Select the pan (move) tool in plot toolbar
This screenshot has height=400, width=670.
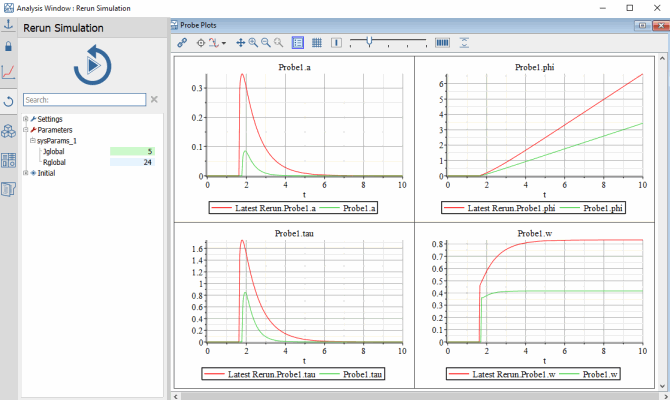(x=240, y=43)
